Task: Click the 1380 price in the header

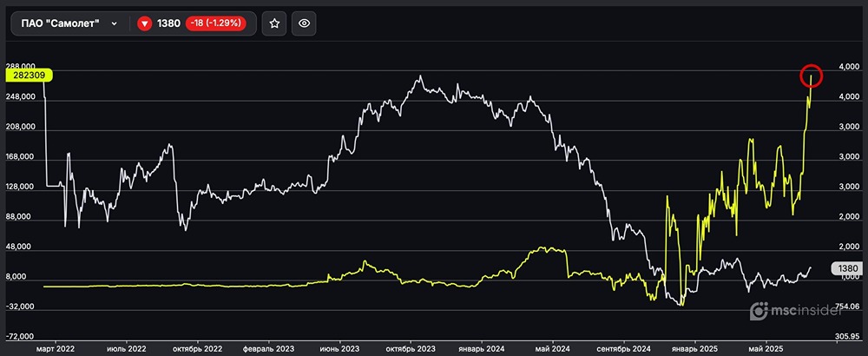Action: click(168, 23)
